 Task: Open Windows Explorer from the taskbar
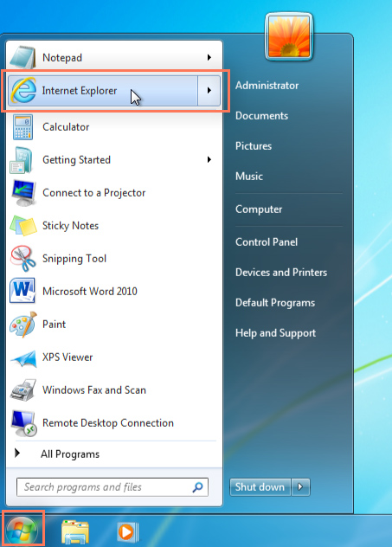[74, 531]
